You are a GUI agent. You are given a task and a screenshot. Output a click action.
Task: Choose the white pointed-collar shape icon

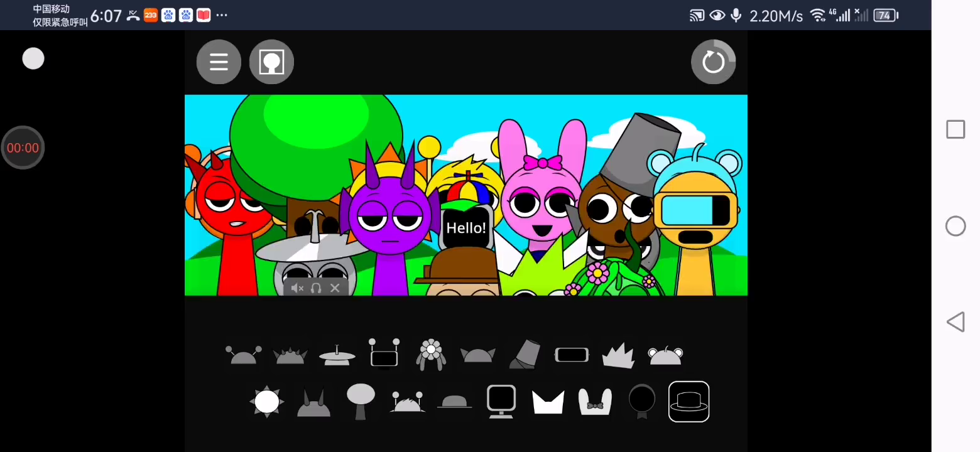(548, 402)
